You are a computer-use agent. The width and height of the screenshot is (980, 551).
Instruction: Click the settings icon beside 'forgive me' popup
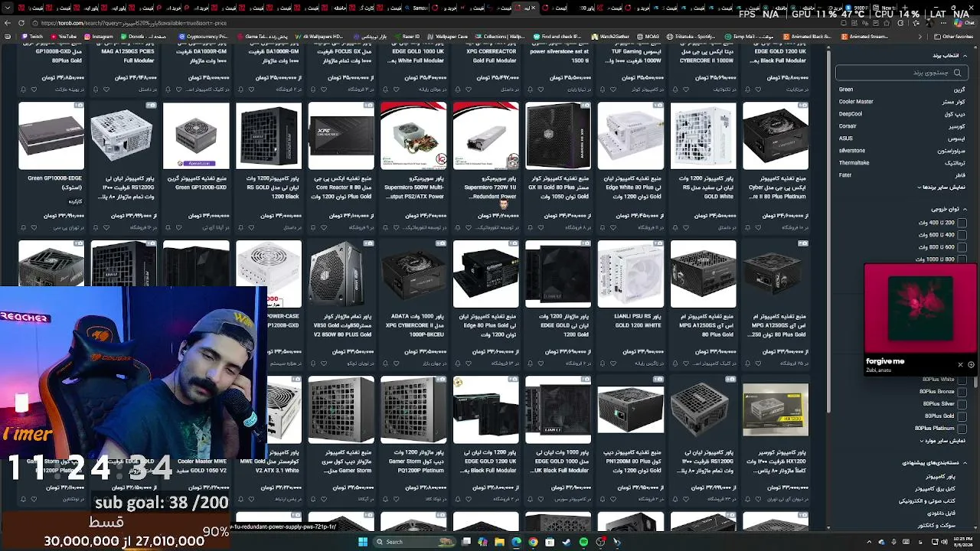pyautogui.click(x=971, y=364)
